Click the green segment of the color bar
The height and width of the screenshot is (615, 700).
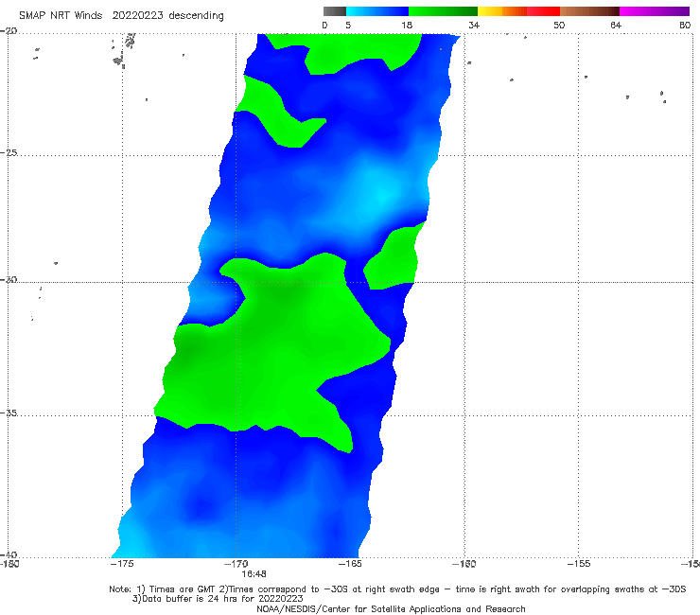(x=443, y=11)
